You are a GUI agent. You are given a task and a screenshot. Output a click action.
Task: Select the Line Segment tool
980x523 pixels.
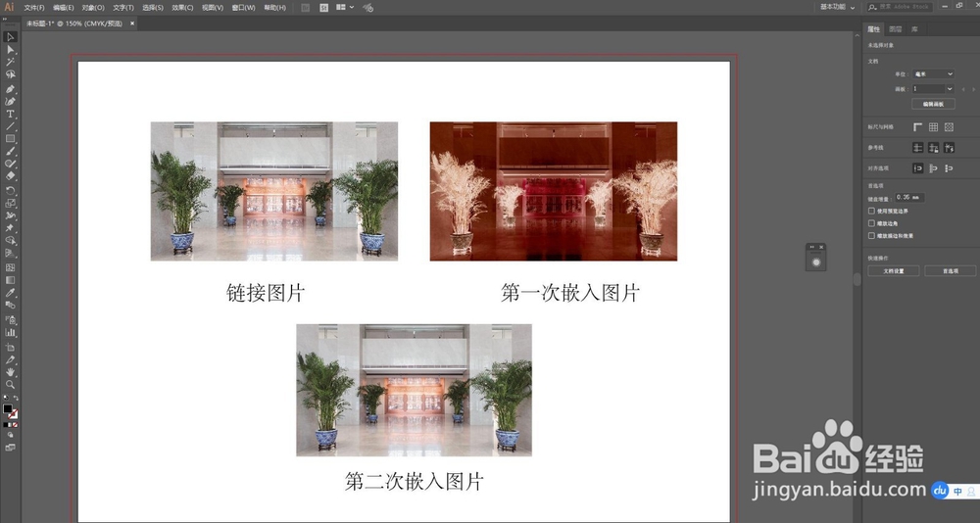pos(11,127)
